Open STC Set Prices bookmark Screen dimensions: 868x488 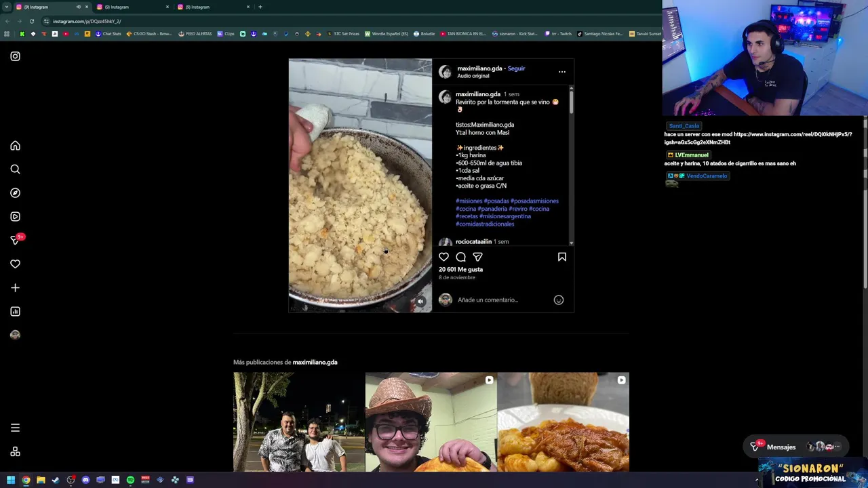(x=344, y=34)
